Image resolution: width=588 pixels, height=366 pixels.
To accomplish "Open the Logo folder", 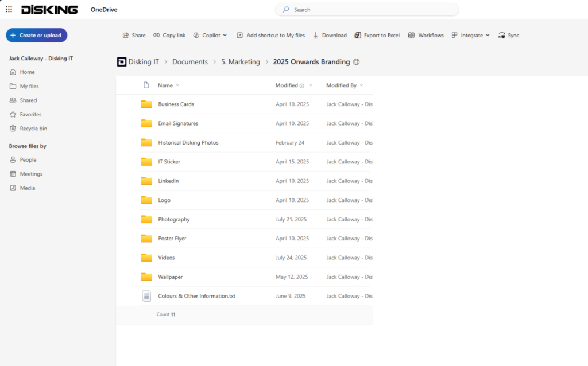I will pyautogui.click(x=164, y=200).
